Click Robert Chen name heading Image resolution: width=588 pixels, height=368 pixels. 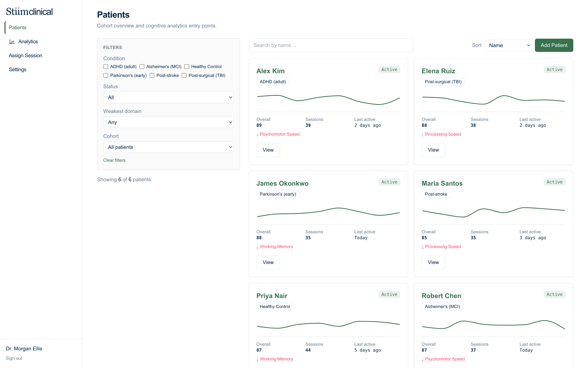coord(441,296)
